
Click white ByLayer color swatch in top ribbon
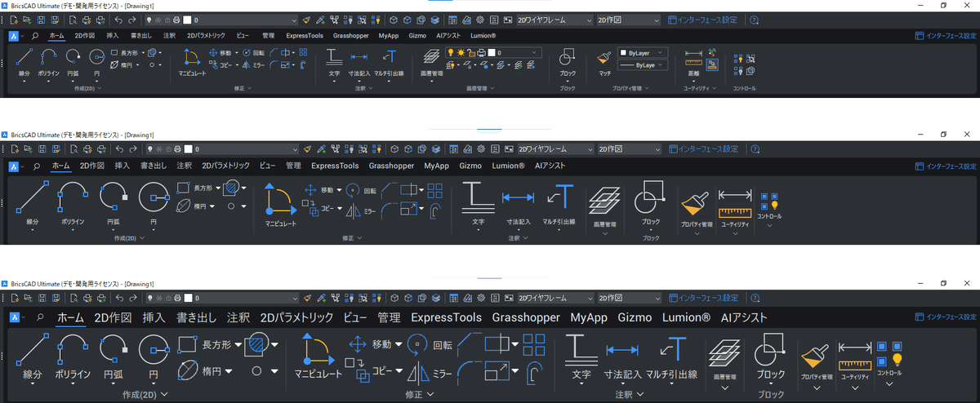point(623,52)
